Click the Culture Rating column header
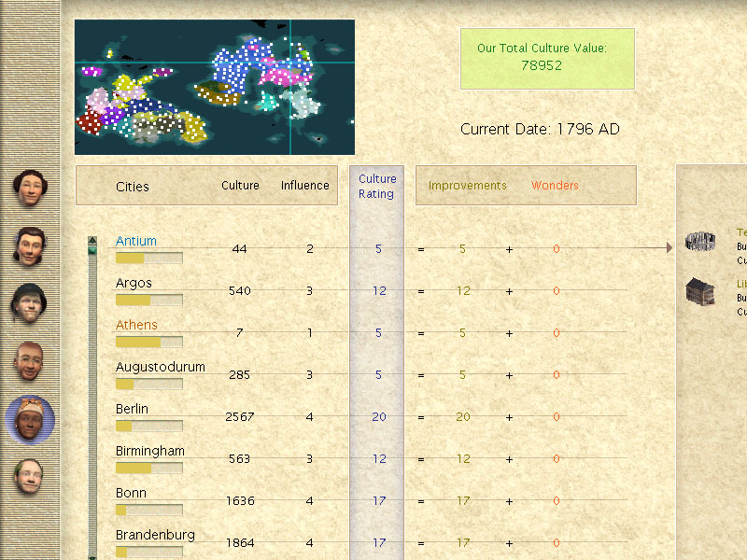The image size is (747, 560). click(x=377, y=187)
